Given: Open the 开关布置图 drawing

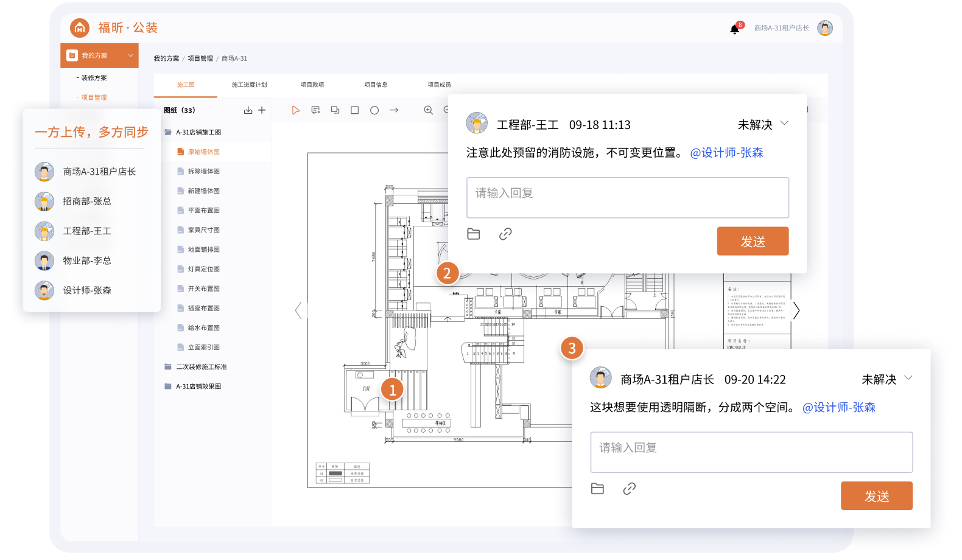Looking at the screenshot, I should [x=204, y=289].
